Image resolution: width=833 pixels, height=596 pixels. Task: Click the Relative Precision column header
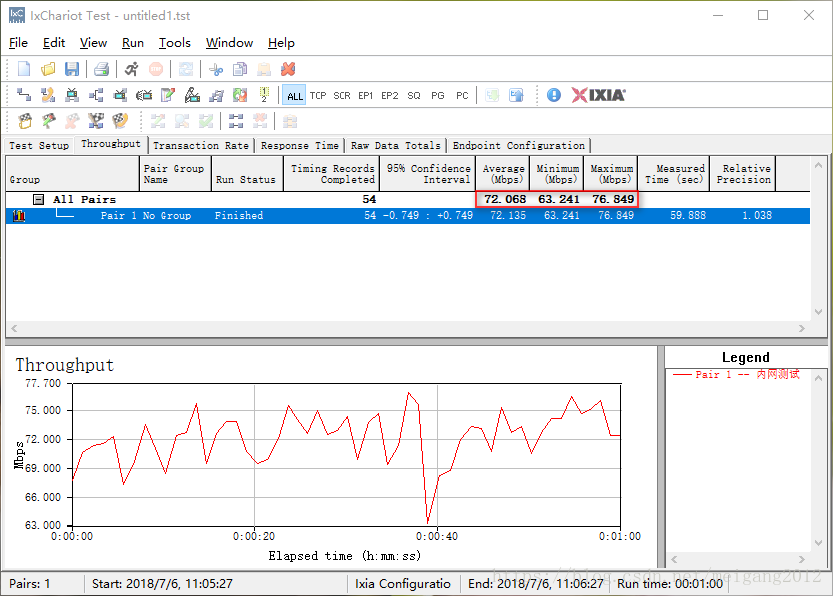click(x=743, y=174)
